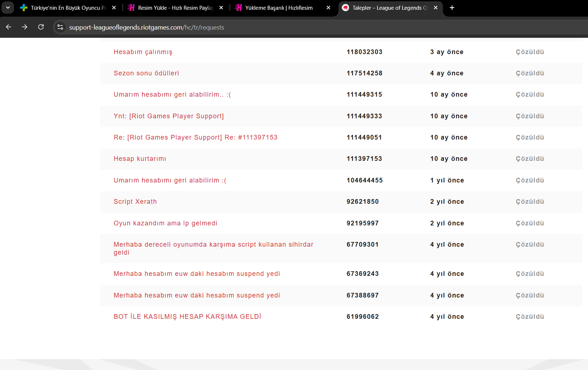Viewport: 588px width, 370px height.
Task: Click '1 yıl önce' date cell
Action: [x=447, y=180]
